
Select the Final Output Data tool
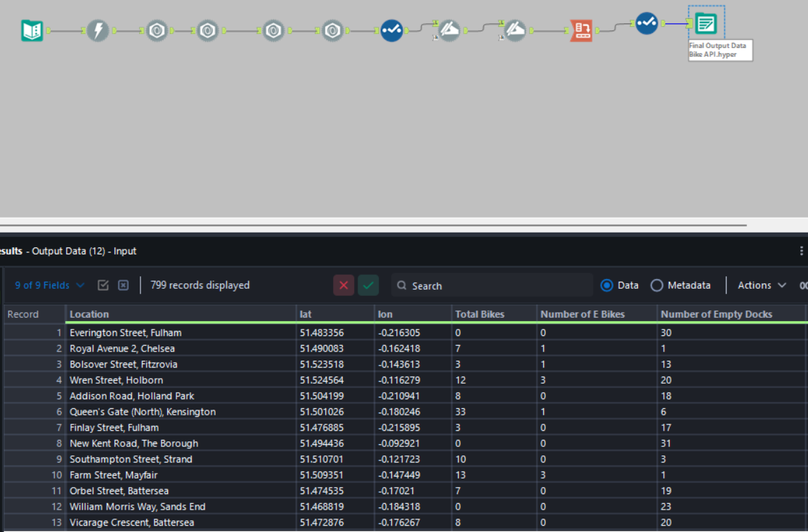coord(706,25)
